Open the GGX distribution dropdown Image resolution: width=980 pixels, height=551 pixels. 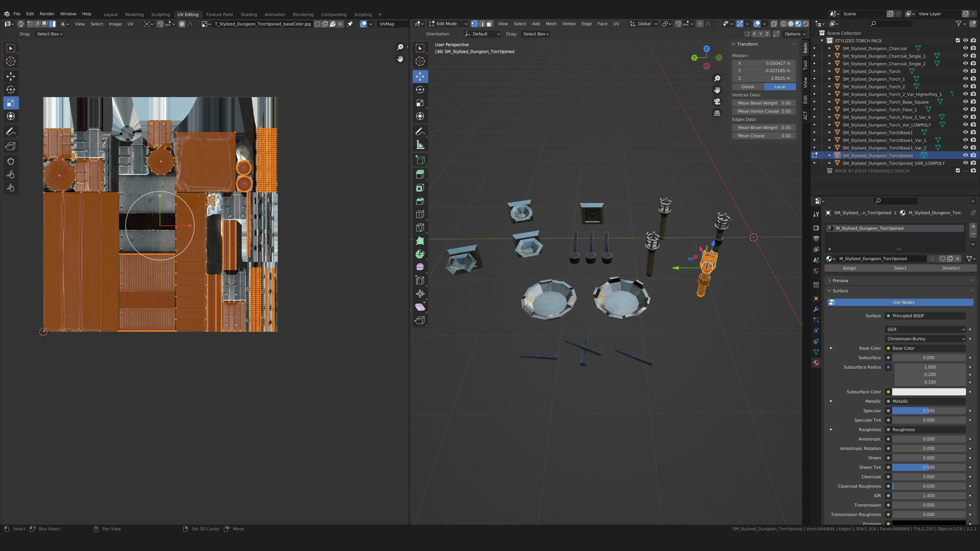pos(926,329)
